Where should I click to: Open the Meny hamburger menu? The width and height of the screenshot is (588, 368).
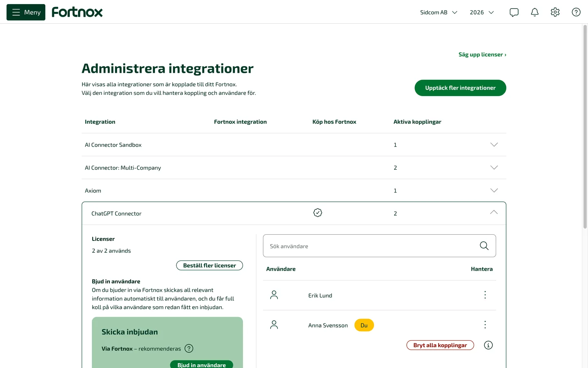pos(26,12)
